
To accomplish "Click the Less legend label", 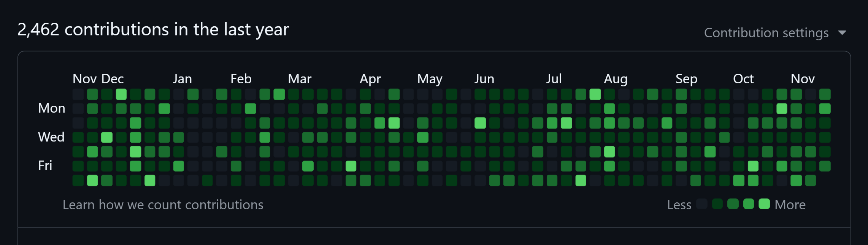I will [x=679, y=205].
